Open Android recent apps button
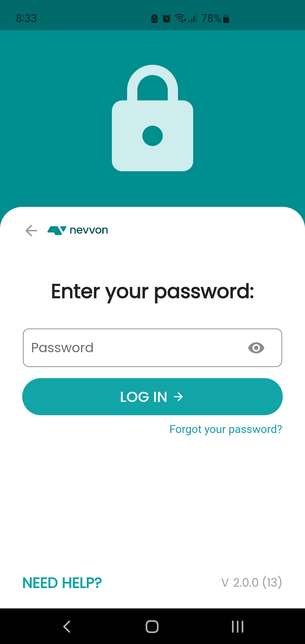This screenshot has height=644, width=305. coord(238,626)
